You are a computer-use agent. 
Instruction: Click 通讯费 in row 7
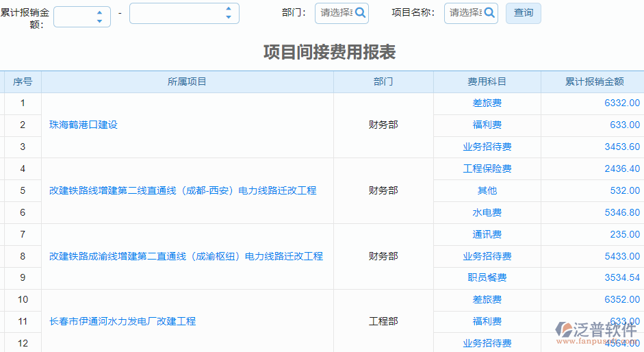487,234
